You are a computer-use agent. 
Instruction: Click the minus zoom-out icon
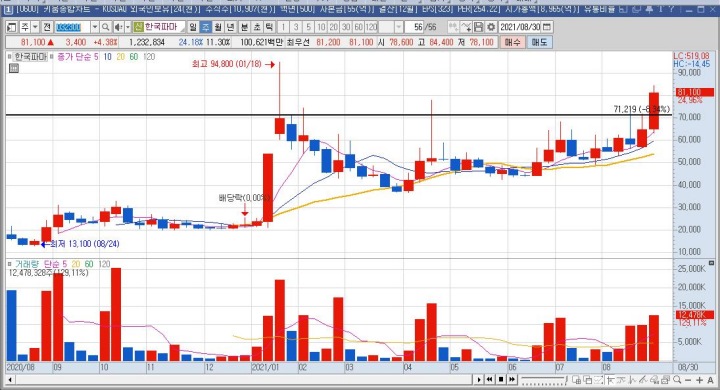(688, 380)
